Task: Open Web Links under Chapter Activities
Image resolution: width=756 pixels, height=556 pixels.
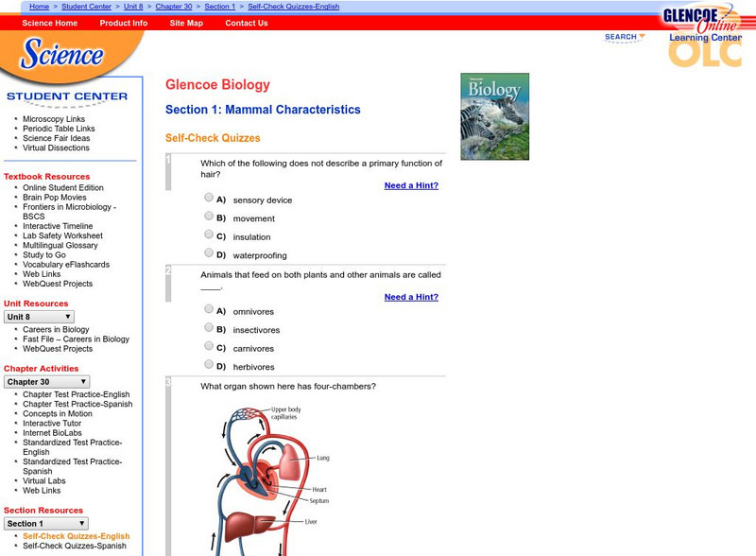Action: (x=42, y=491)
